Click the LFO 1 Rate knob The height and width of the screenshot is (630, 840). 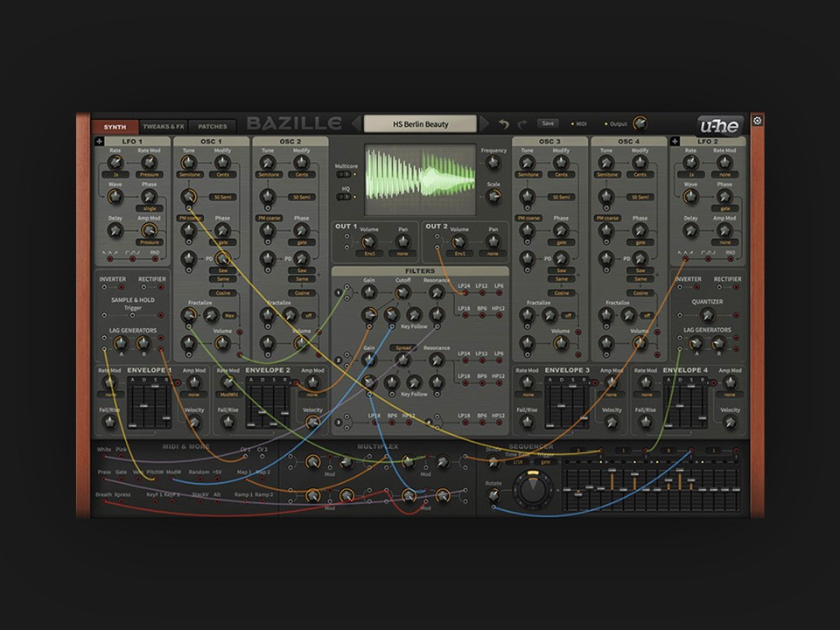[x=115, y=163]
